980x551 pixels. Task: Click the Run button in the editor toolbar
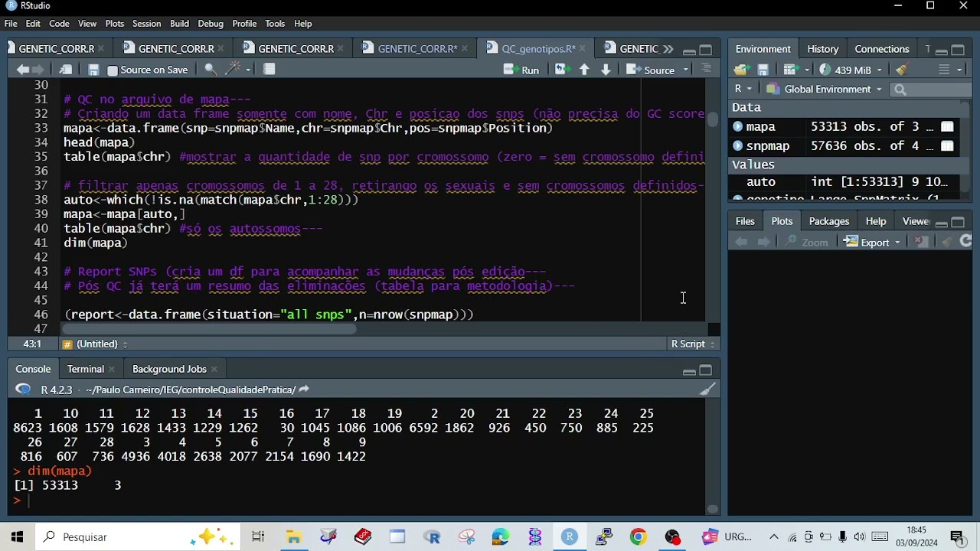pyautogui.click(x=521, y=70)
